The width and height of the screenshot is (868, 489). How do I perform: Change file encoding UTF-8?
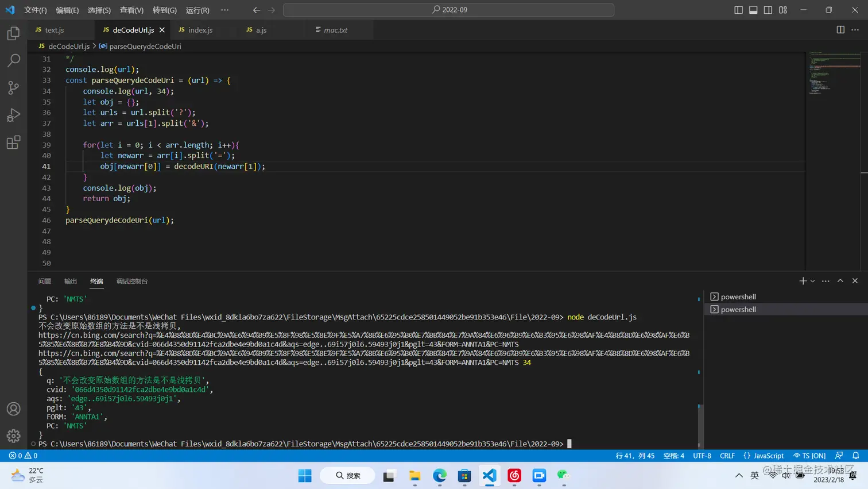point(702,456)
